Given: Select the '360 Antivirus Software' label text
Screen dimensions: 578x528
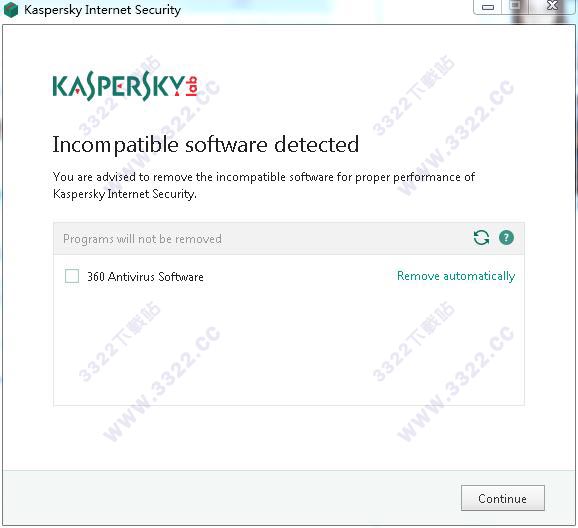Looking at the screenshot, I should [145, 277].
